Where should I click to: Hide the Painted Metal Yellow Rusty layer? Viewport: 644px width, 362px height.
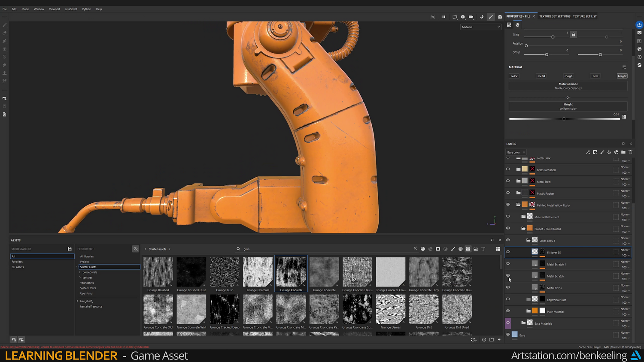[508, 205]
